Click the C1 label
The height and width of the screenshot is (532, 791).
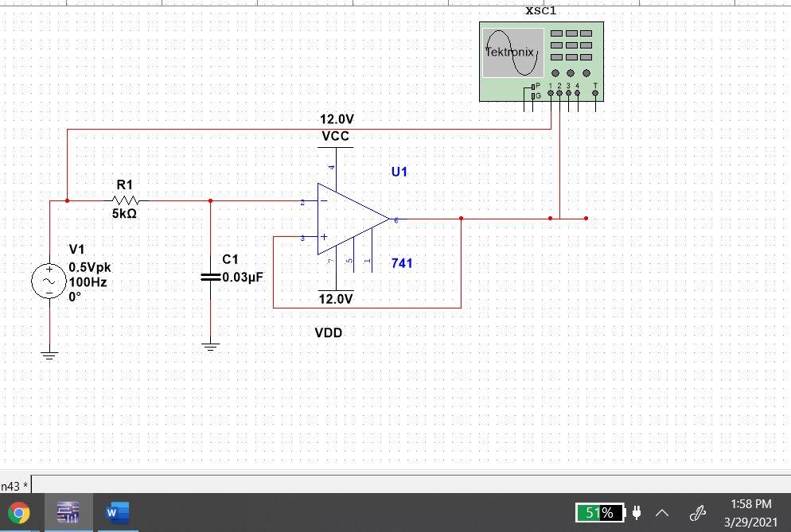point(230,259)
